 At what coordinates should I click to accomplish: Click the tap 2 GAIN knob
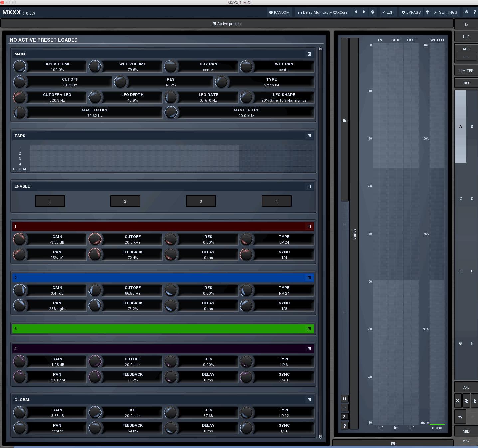[20, 290]
